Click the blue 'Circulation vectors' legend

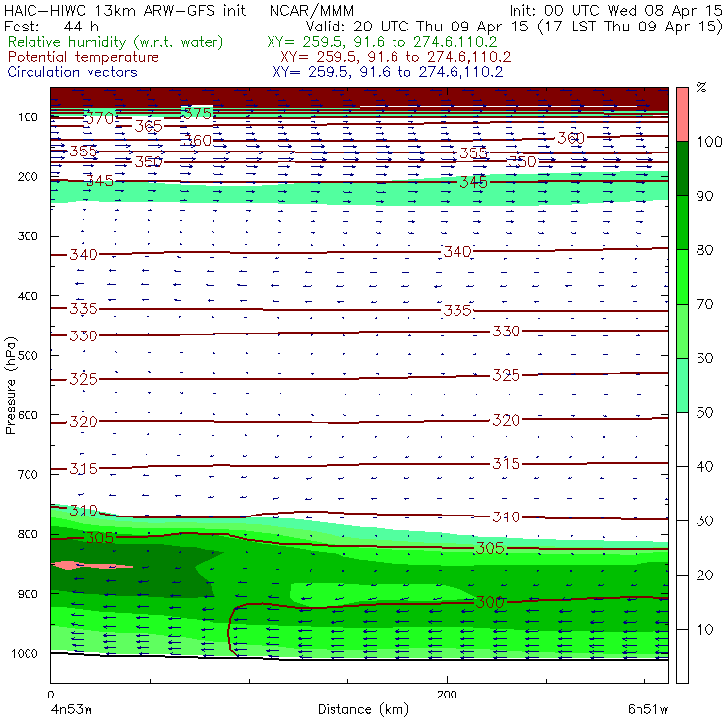coord(72,72)
